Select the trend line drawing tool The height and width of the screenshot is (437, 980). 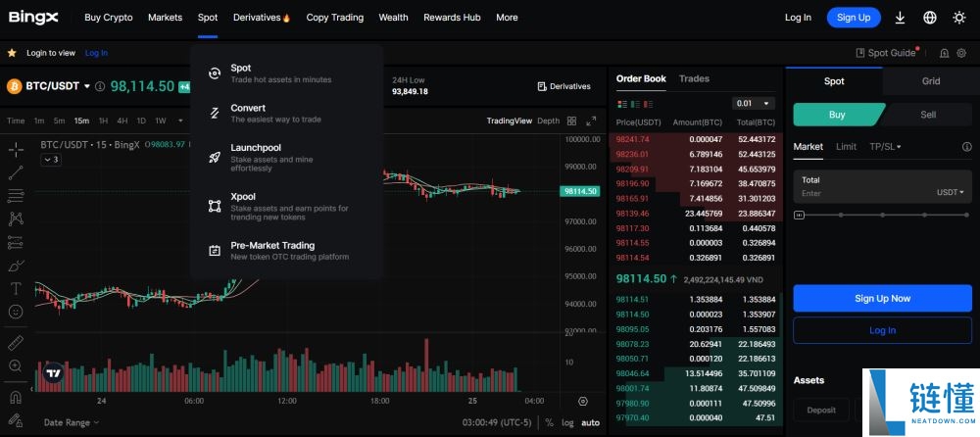pyautogui.click(x=17, y=173)
